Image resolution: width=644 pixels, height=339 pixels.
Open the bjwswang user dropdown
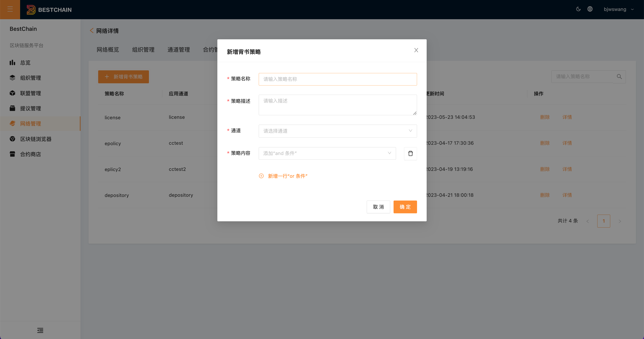click(619, 9)
